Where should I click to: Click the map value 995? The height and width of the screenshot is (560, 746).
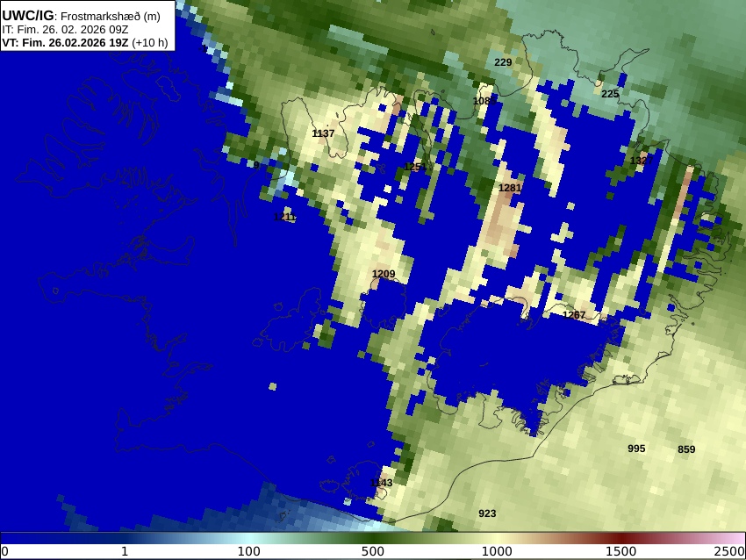(636, 449)
